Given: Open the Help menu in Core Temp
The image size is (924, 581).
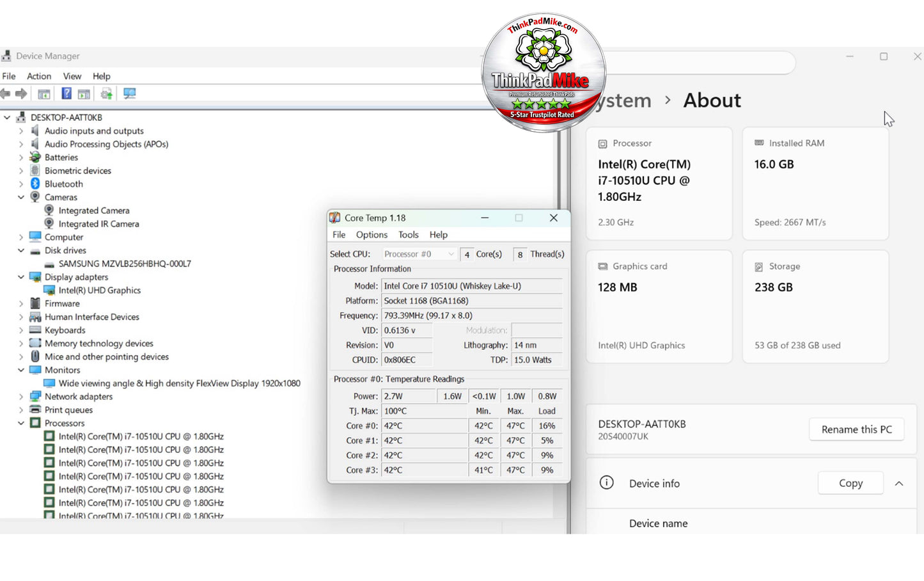Looking at the screenshot, I should click(x=439, y=235).
